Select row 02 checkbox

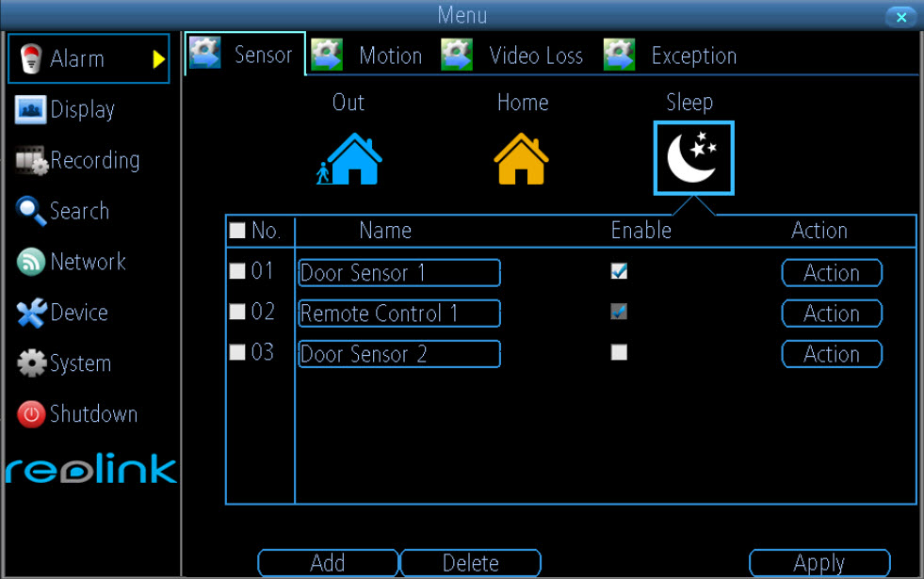[x=237, y=312]
